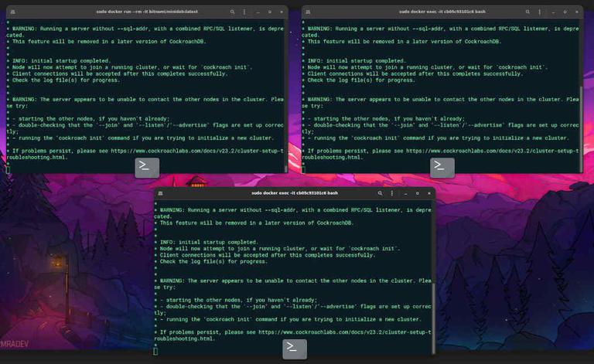
Task: Close the bottom docker exec terminal
Action: pyautogui.click(x=429, y=193)
